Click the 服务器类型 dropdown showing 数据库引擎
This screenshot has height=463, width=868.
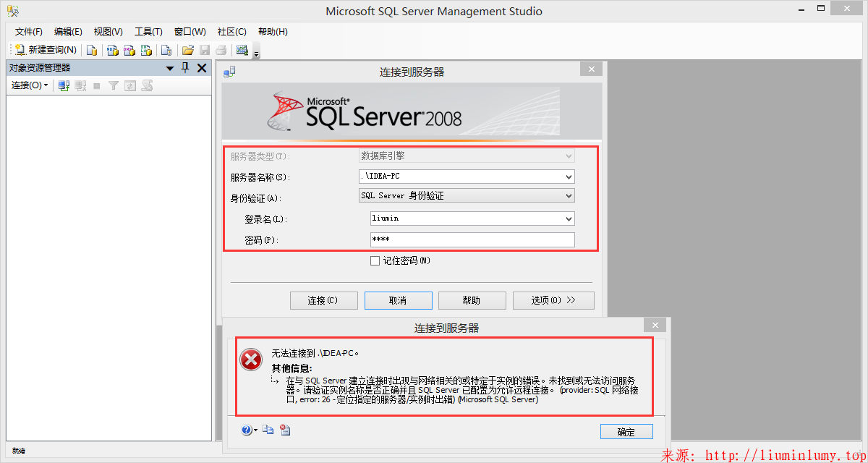pos(467,156)
